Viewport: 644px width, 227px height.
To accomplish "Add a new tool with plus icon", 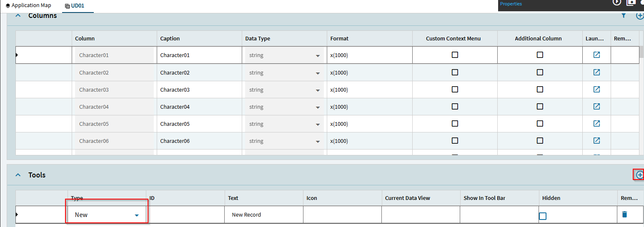I will tap(640, 175).
